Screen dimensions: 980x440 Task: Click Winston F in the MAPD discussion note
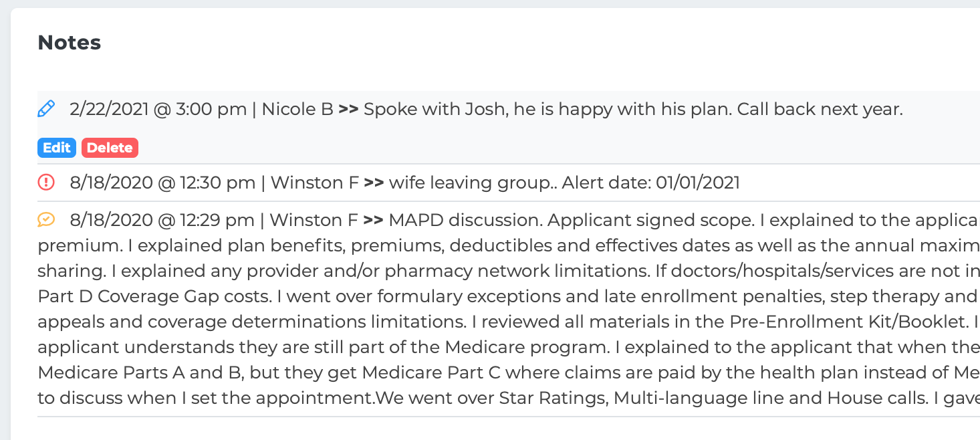click(314, 220)
